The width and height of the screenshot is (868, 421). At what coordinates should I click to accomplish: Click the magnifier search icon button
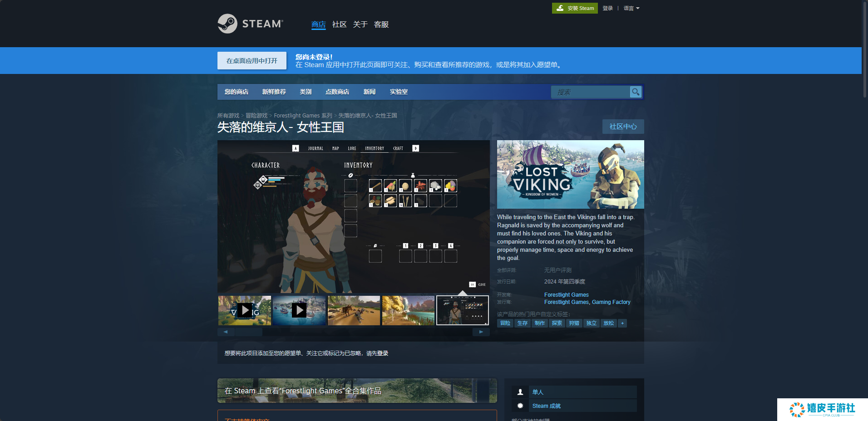pyautogui.click(x=636, y=92)
